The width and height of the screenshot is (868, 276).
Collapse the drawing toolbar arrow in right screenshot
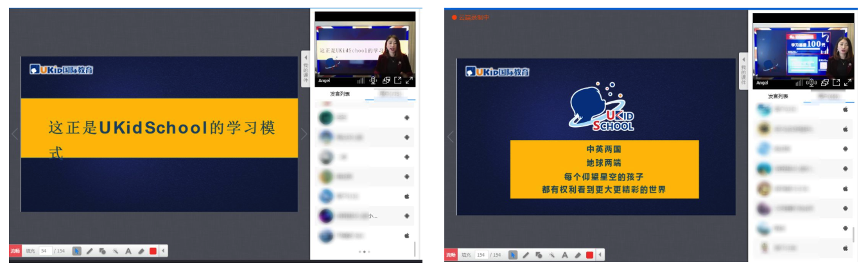point(600,255)
